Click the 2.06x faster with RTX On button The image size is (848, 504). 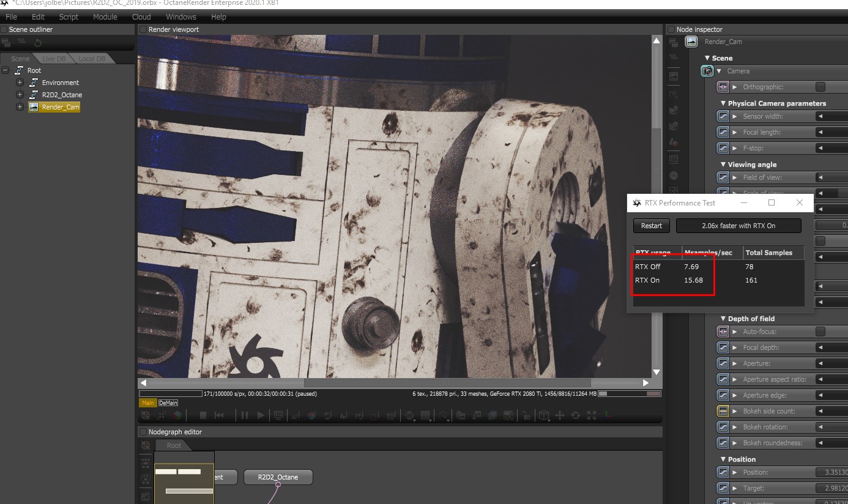[738, 226]
